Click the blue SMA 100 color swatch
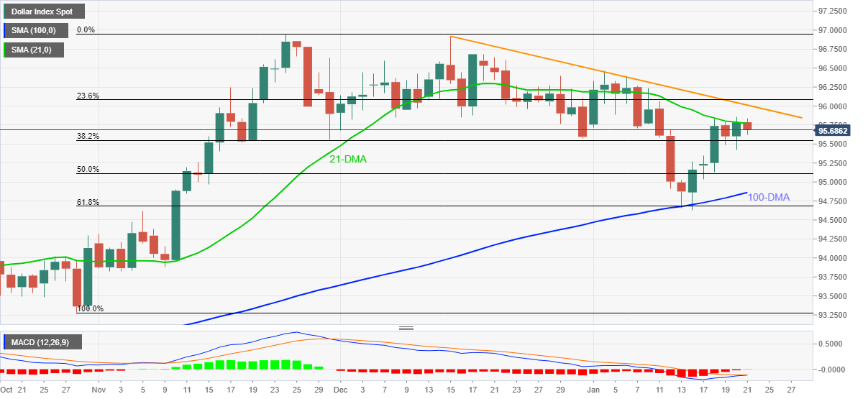The height and width of the screenshot is (399, 868). (x=5, y=31)
